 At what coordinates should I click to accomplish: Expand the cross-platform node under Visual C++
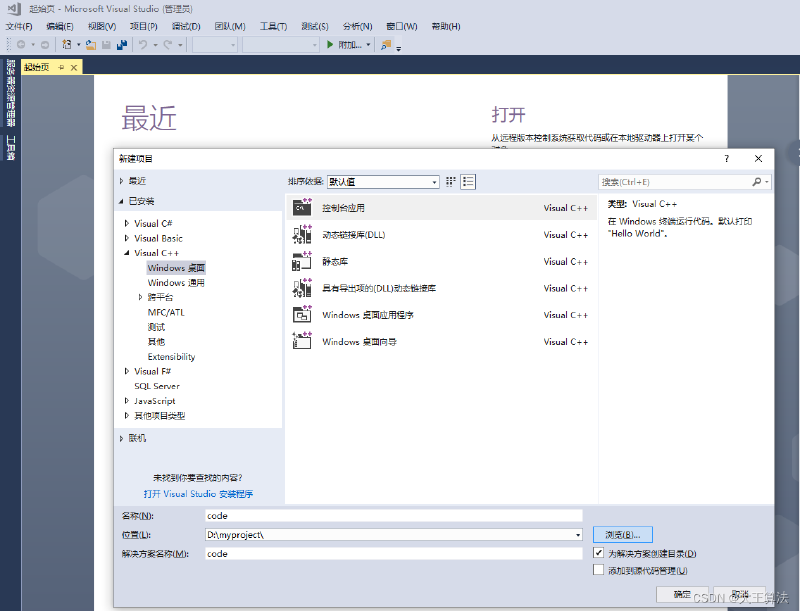(x=140, y=297)
